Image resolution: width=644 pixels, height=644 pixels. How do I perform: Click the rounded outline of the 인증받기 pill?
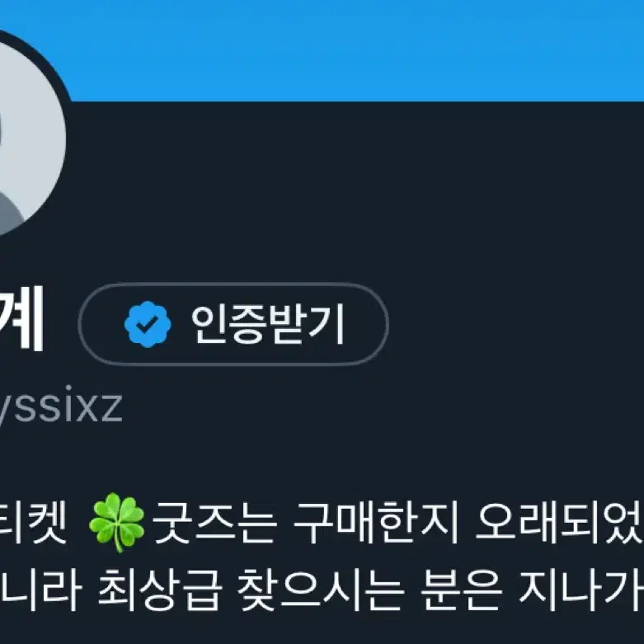coord(233,284)
